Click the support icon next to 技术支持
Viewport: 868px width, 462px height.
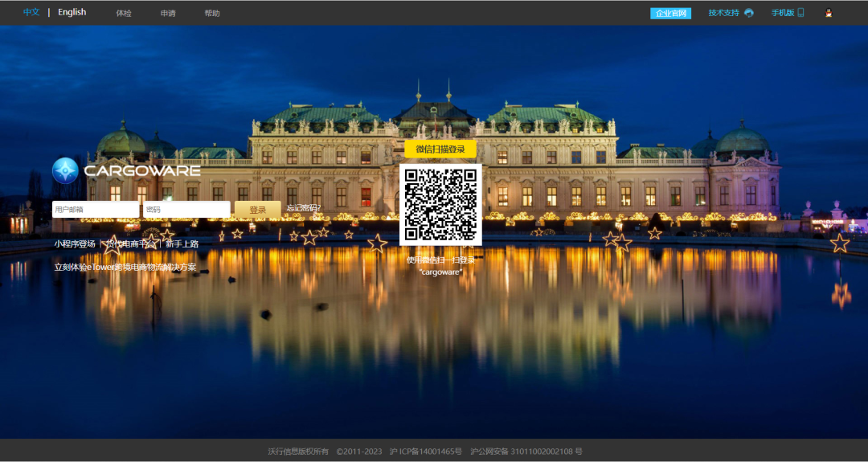tap(749, 13)
